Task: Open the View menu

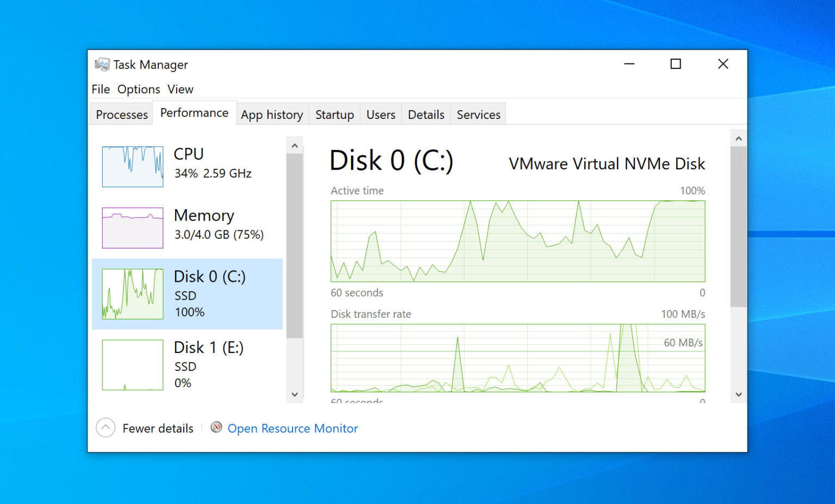Action: [x=180, y=89]
